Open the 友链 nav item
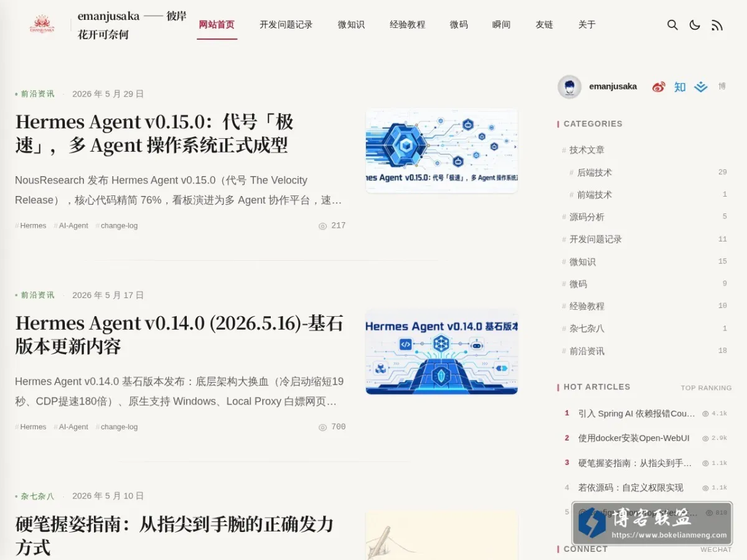This screenshot has height=560, width=747. (544, 25)
